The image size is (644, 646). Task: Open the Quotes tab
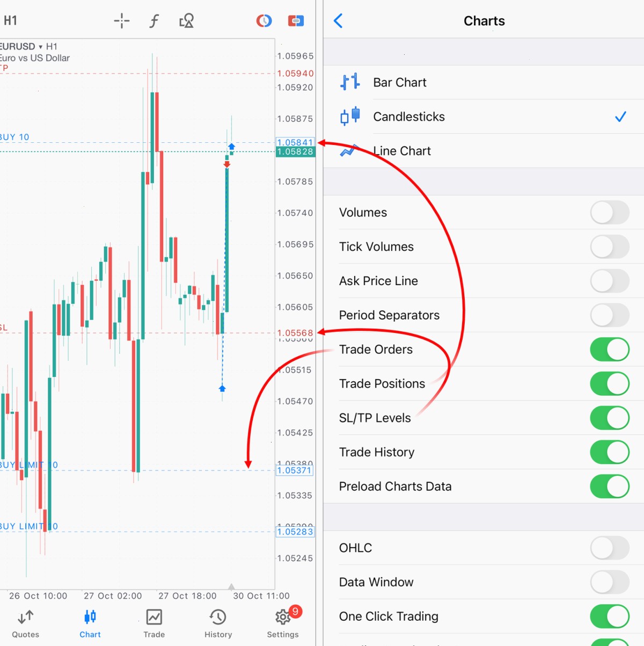click(26, 624)
